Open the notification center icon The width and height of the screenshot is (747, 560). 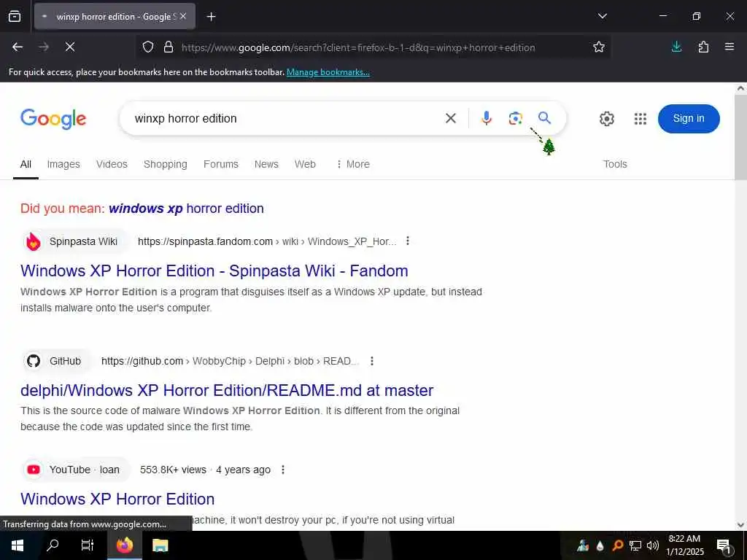tap(724, 545)
